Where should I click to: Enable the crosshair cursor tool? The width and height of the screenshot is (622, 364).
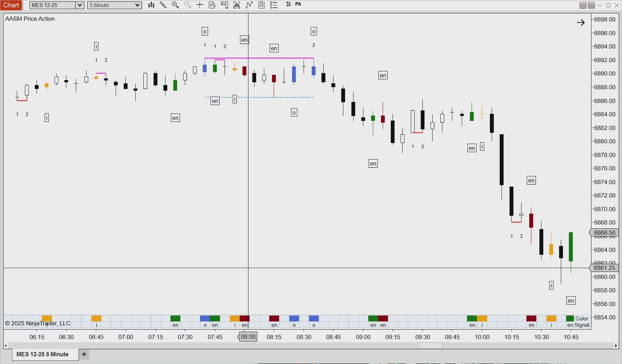point(199,5)
